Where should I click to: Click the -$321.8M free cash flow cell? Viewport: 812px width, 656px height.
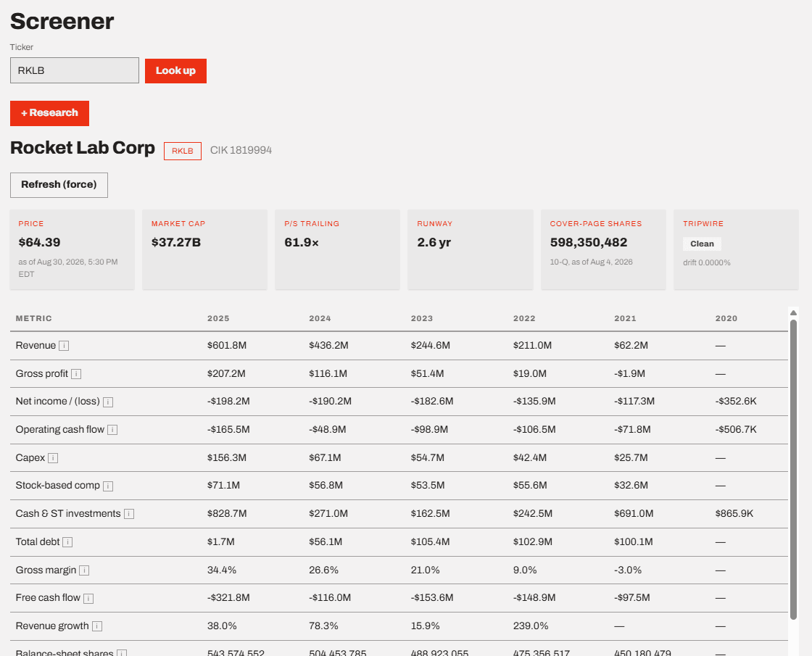[x=228, y=598]
